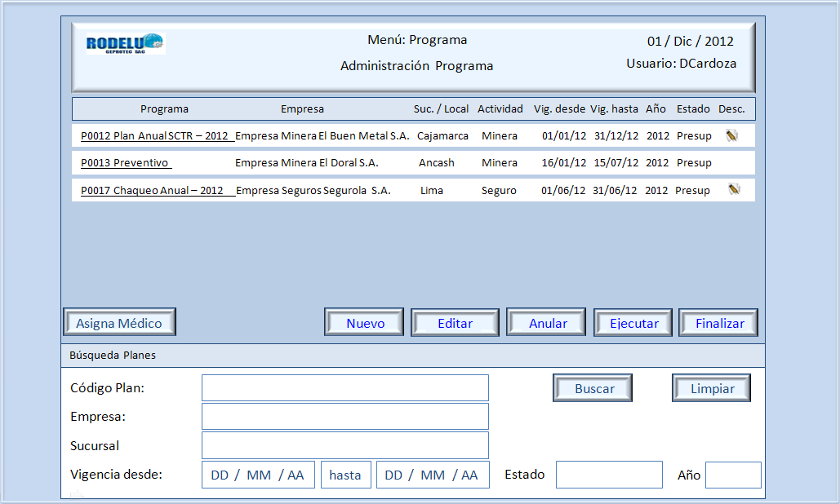Focus the Año search input field

[x=733, y=475]
